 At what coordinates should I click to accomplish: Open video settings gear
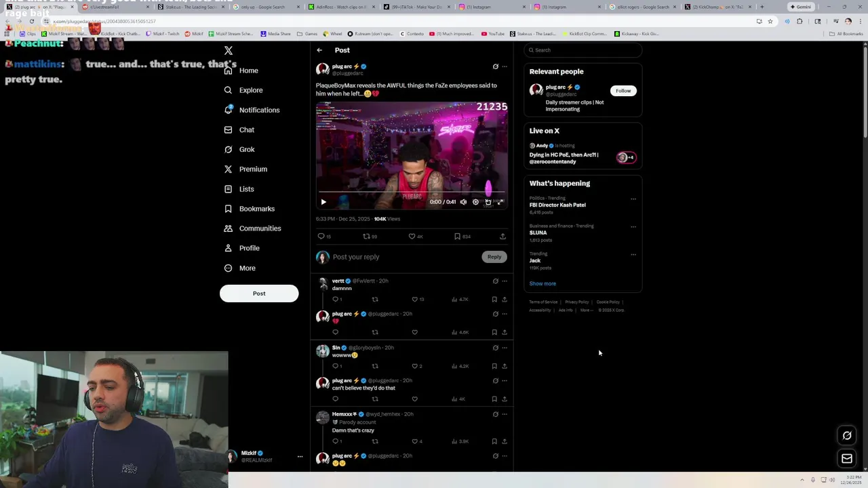475,202
